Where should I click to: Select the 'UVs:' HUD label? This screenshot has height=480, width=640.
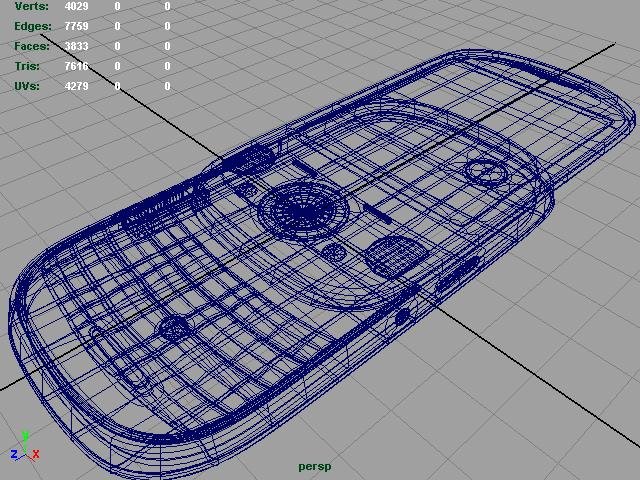[x=27, y=86]
